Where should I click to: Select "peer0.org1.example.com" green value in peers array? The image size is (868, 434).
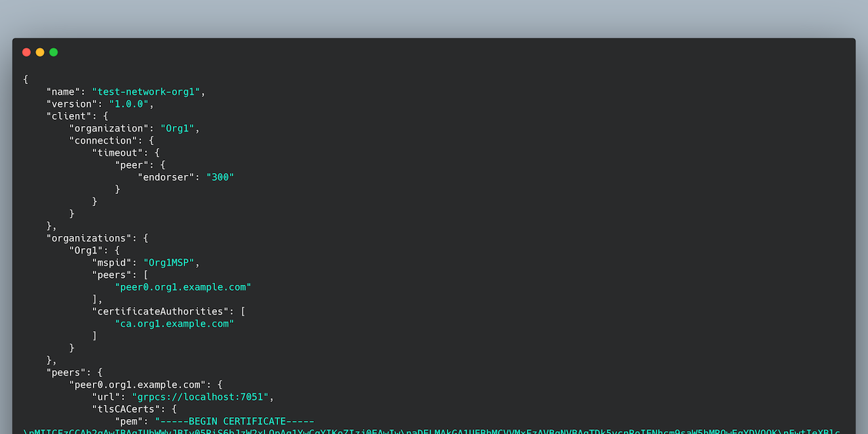pos(183,287)
